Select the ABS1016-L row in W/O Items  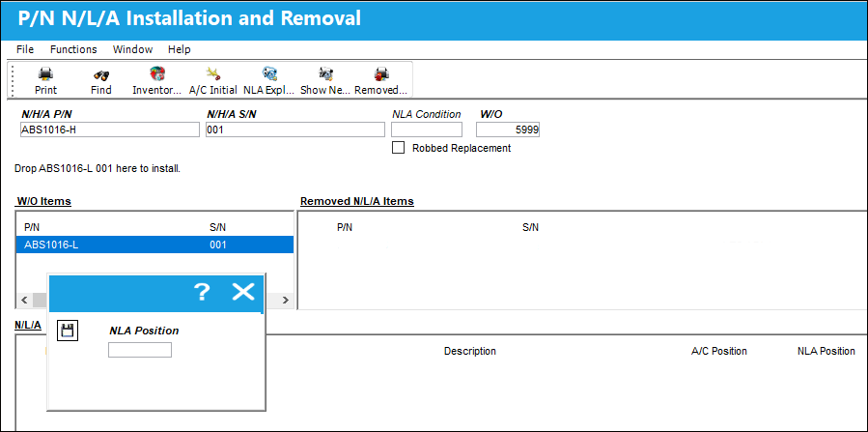pyautogui.click(x=154, y=245)
